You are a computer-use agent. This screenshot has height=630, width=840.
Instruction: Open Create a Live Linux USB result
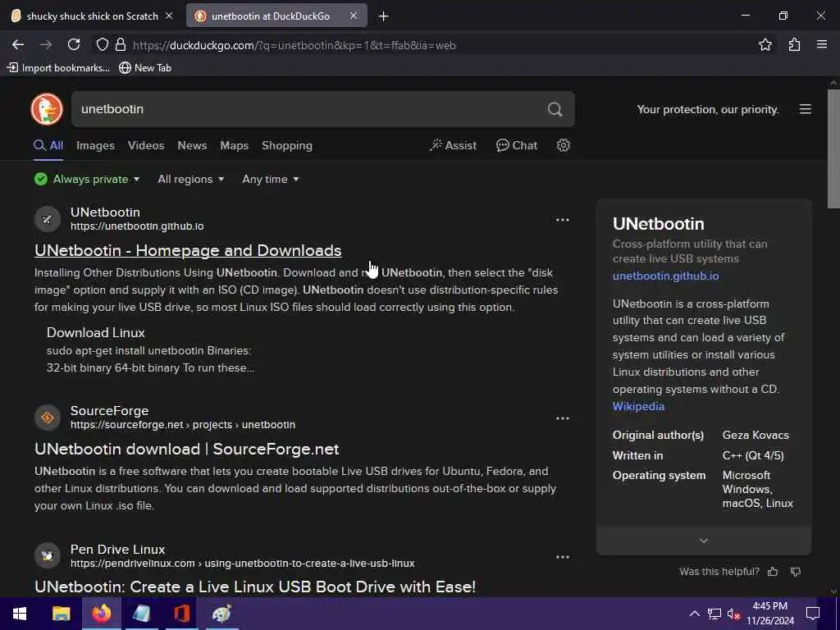tap(255, 587)
